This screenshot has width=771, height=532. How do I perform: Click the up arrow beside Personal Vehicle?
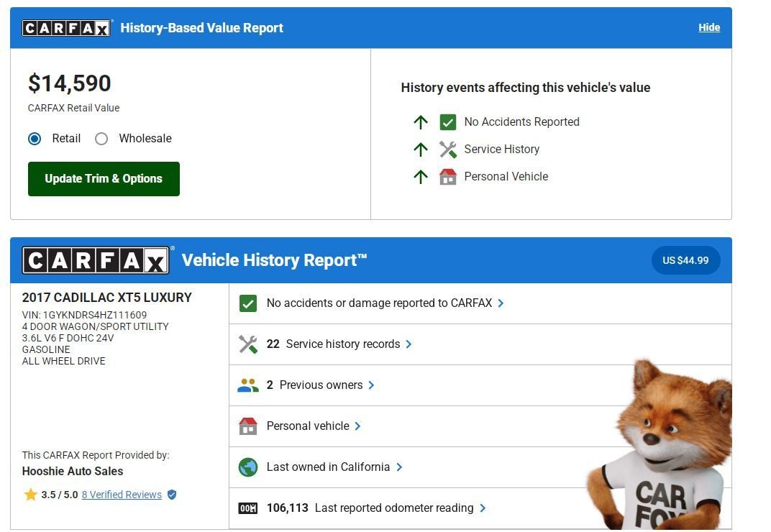[x=421, y=177]
